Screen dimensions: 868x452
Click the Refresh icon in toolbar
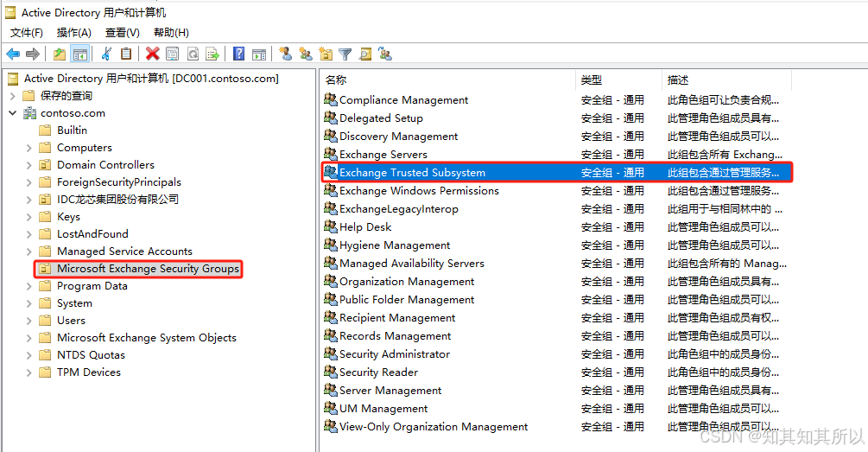coord(193,54)
